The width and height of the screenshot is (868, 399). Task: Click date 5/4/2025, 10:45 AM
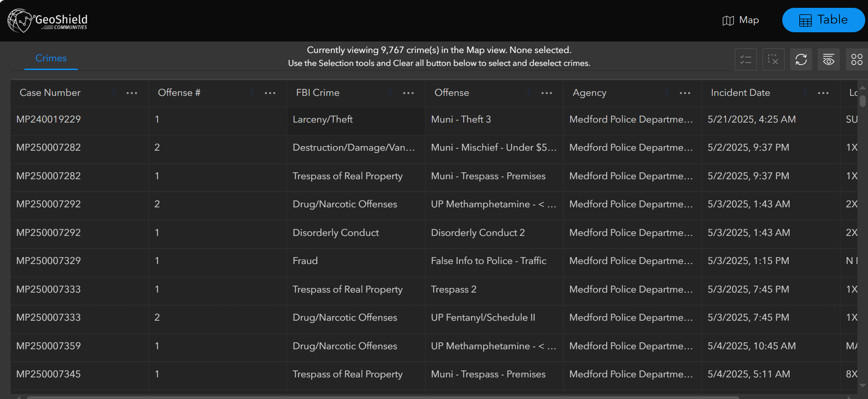point(752,346)
